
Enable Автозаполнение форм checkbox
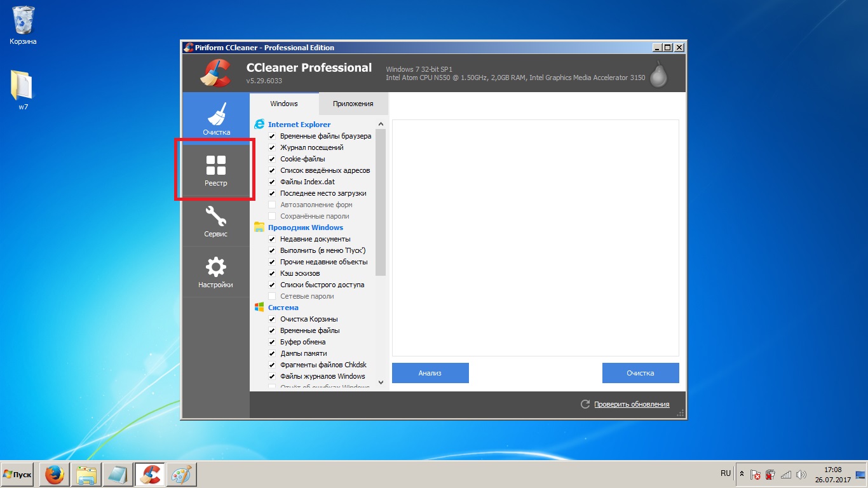pyautogui.click(x=272, y=205)
